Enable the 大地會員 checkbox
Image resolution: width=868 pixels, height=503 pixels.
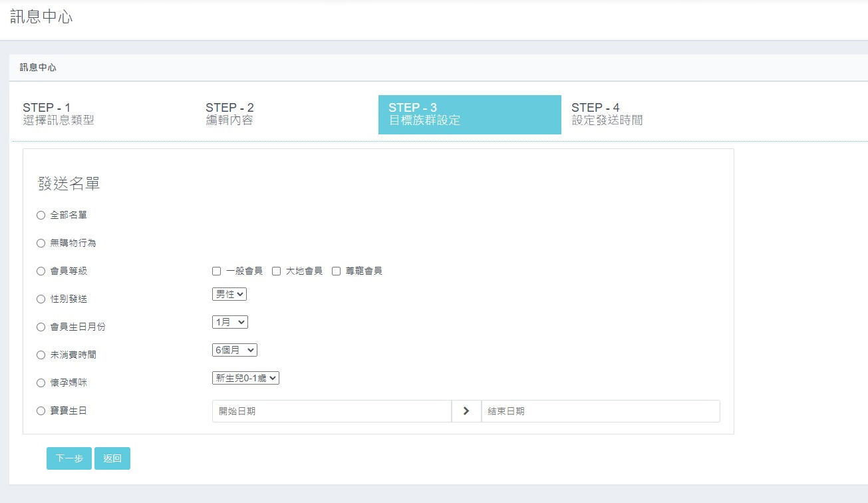pos(276,271)
